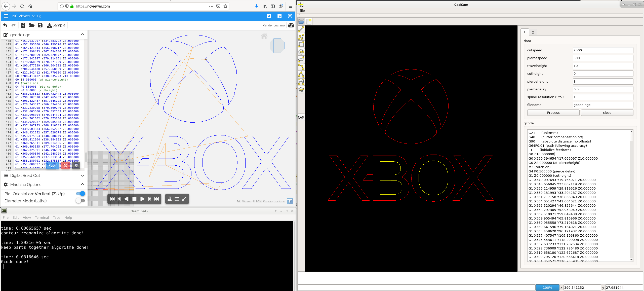Viewport: 644px width, 291px height.
Task: Toggle Diameter Mode (Lathe) switch
Action: pos(80,201)
